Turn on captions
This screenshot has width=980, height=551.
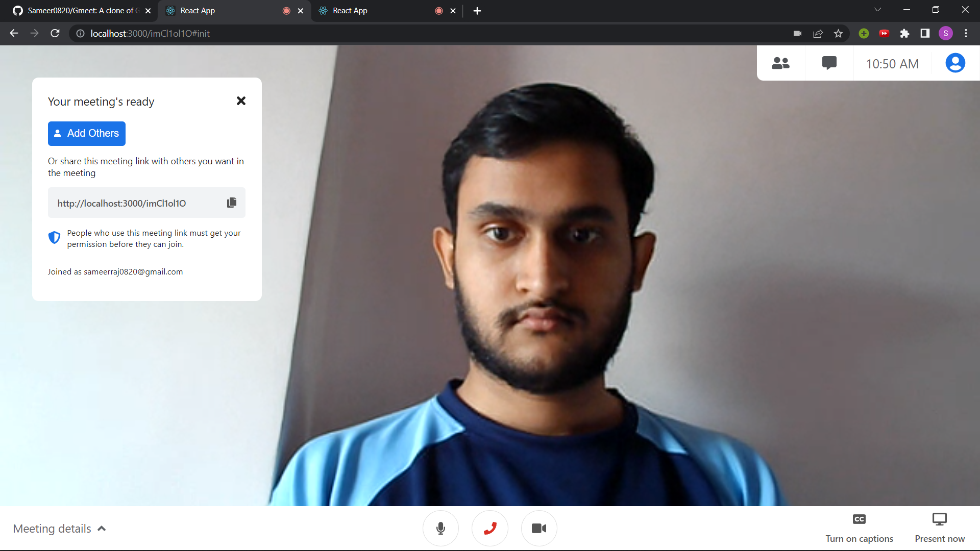pos(859,528)
